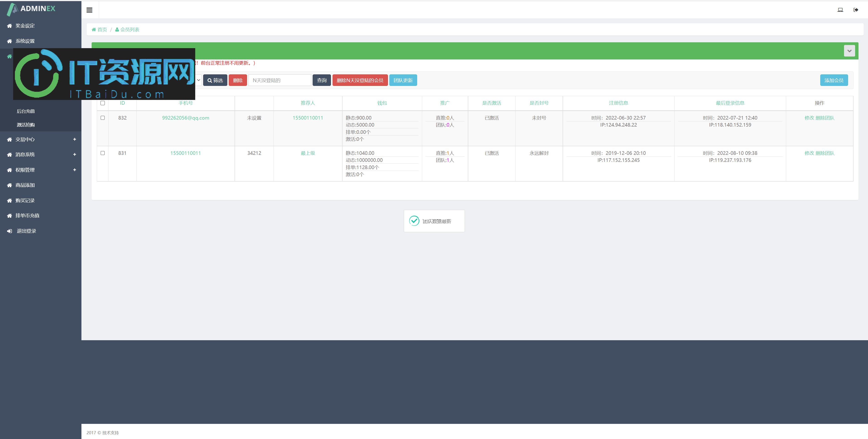Click the sign-out arrow icon top right

856,10
